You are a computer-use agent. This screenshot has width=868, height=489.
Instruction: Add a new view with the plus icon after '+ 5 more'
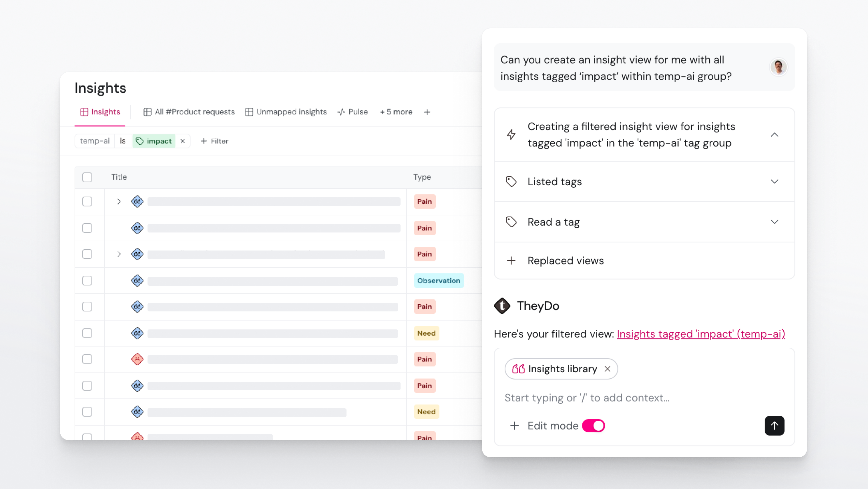point(427,112)
